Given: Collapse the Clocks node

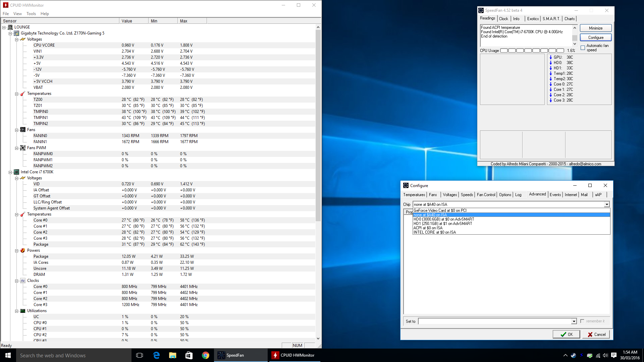Looking at the screenshot, I should click(x=16, y=281).
